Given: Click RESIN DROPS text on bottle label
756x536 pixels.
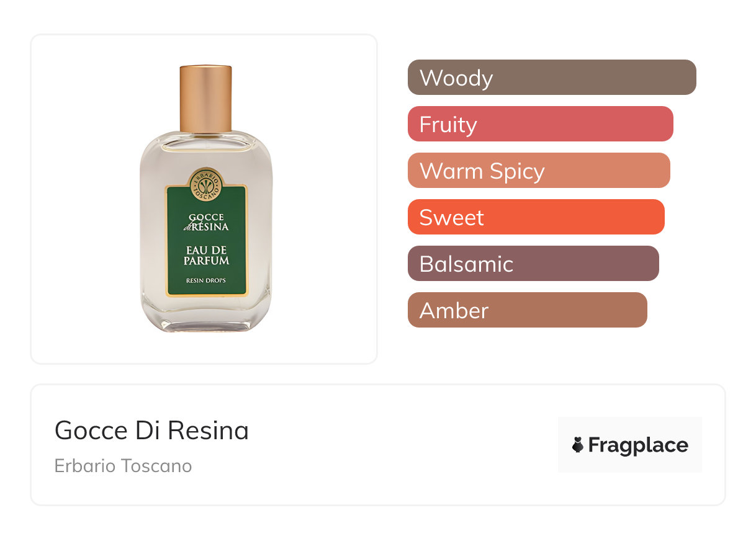Looking at the screenshot, I should pyautogui.click(x=206, y=281).
